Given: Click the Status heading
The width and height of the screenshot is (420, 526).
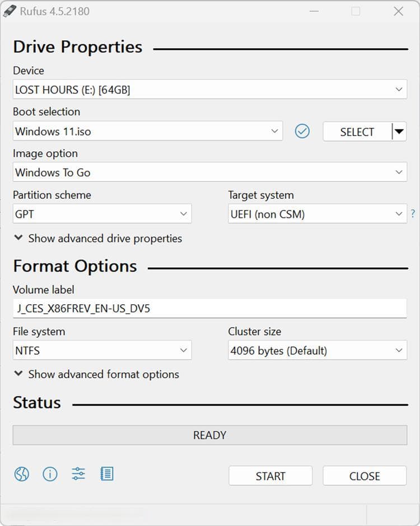Looking at the screenshot, I should pos(37,402).
